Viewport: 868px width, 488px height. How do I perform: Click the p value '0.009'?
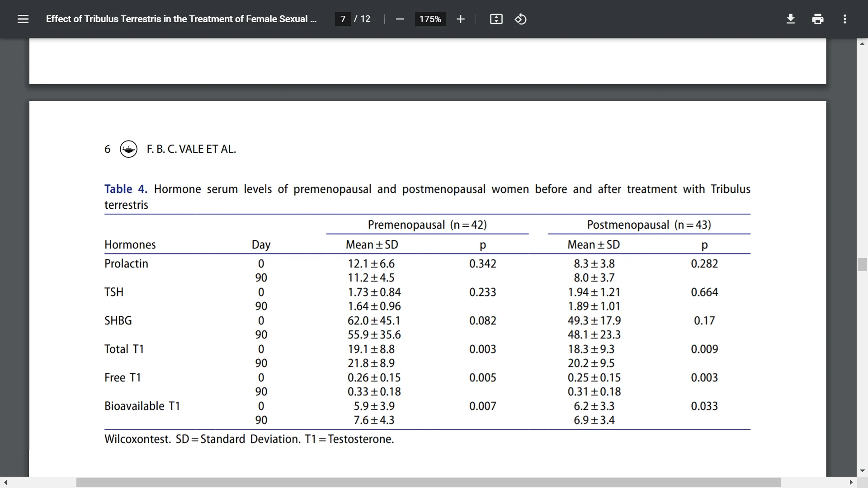[704, 349]
